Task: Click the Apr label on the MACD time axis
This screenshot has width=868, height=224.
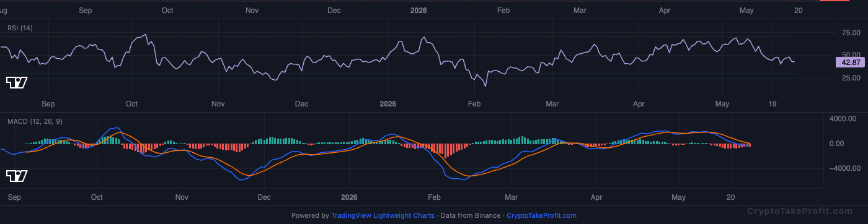Action: click(596, 197)
